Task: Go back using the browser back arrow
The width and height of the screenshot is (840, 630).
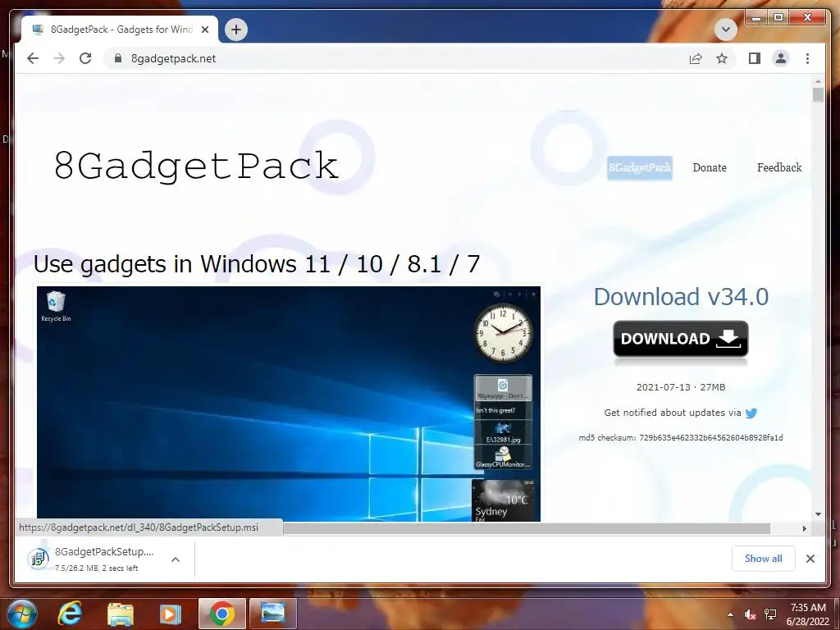Action: click(x=33, y=58)
